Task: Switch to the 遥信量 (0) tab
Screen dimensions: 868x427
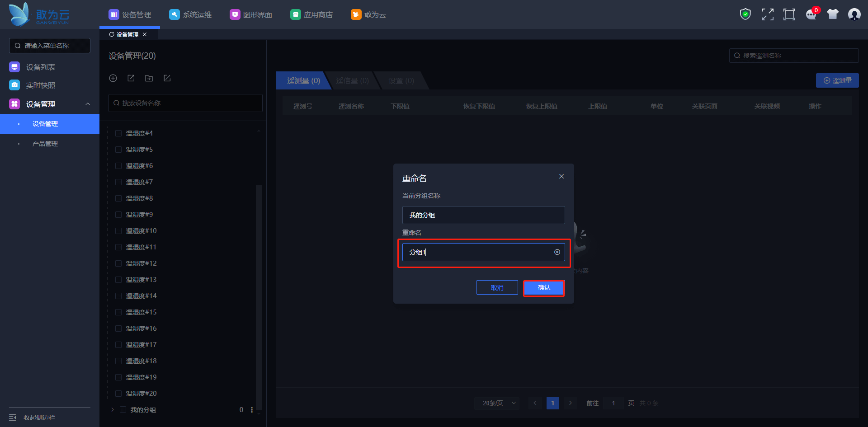Action: (352, 80)
